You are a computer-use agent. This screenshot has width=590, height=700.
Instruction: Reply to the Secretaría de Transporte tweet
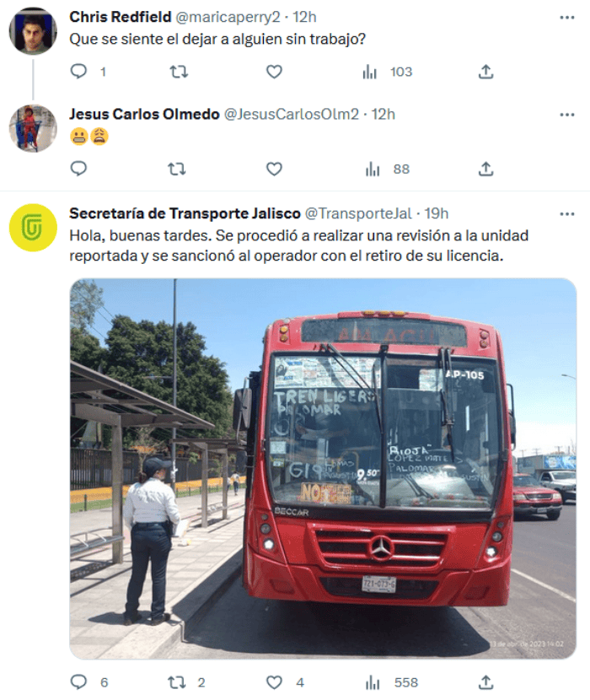[x=79, y=682]
